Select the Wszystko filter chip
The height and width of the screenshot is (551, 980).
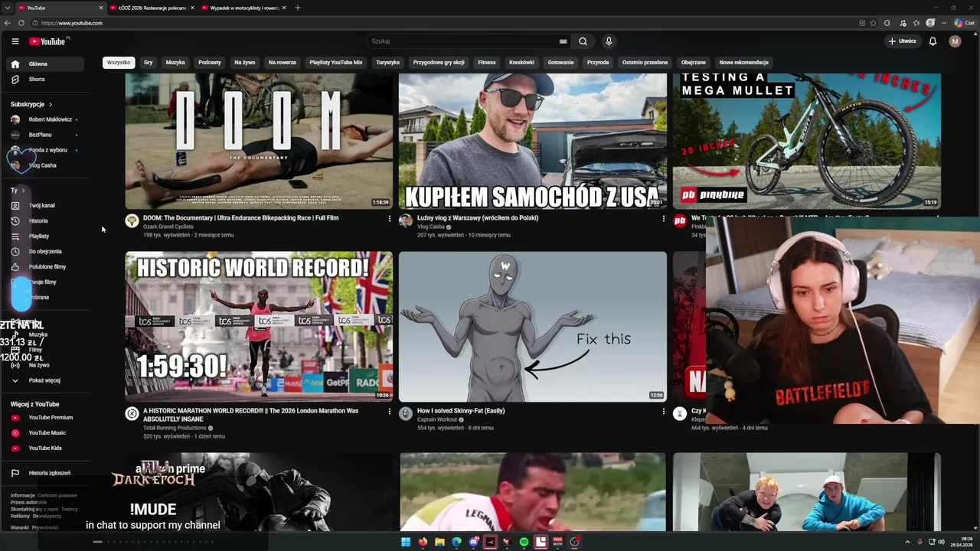click(x=119, y=63)
